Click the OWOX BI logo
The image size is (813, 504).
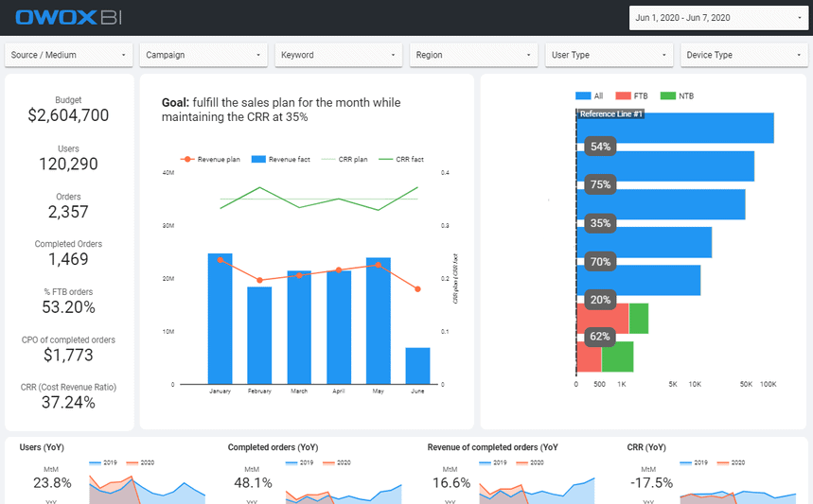pos(68,18)
